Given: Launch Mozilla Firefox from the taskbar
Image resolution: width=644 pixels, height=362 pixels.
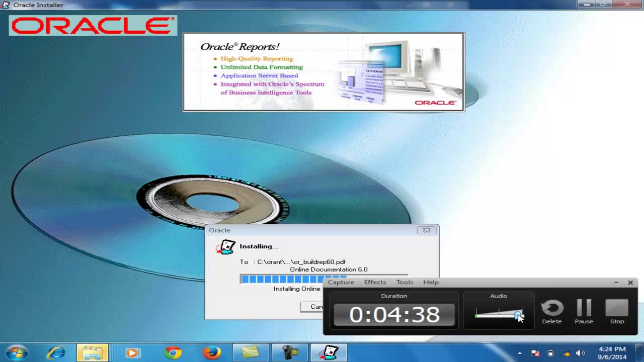Looking at the screenshot, I should pyautogui.click(x=212, y=353).
